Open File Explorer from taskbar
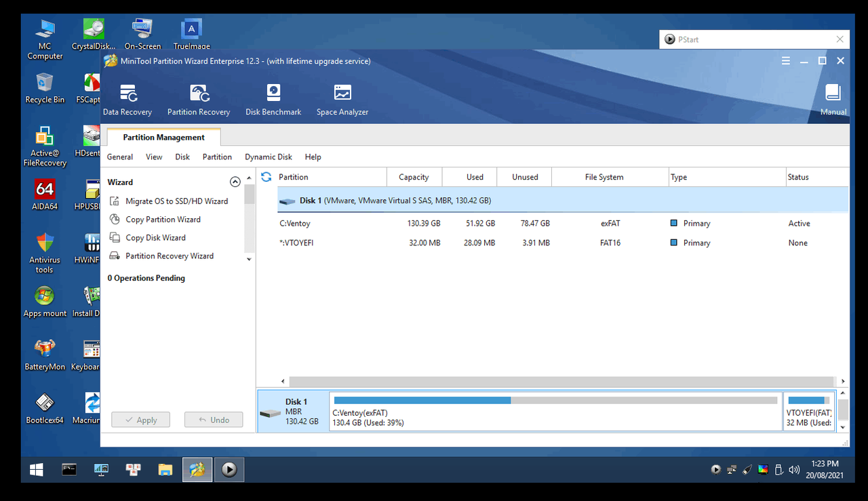868x501 pixels. (165, 469)
